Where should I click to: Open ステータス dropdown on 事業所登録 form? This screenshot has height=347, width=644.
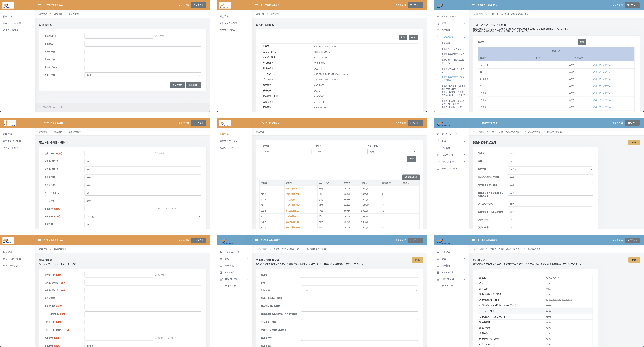(142, 75)
